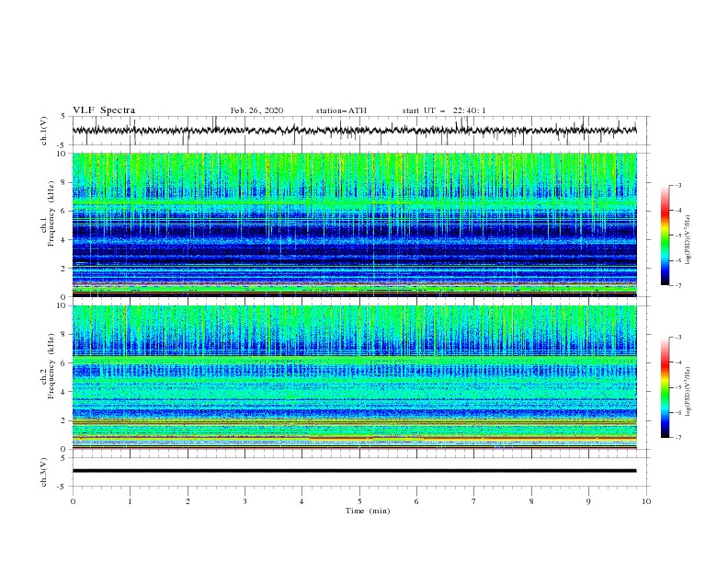728x563 pixels.
Task: Click the "Time (min)" axis title
Action: pos(368,511)
